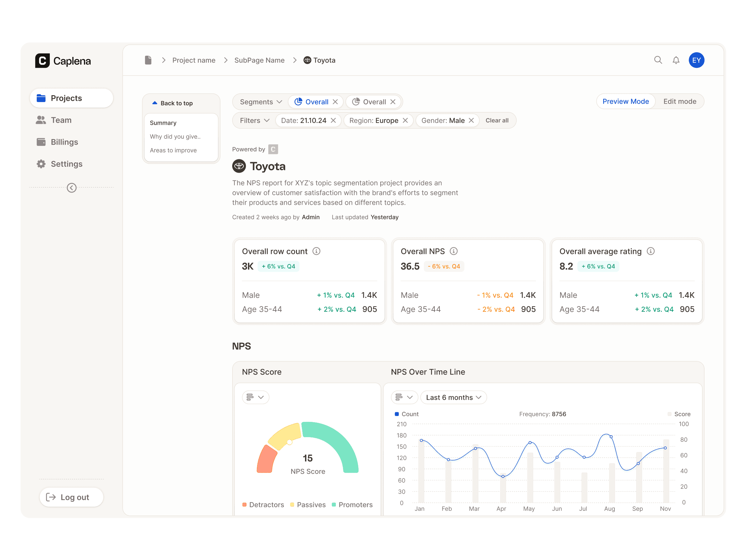747x560 pixels.
Task: Click the red Detractors gauge segment
Action: [266, 460]
